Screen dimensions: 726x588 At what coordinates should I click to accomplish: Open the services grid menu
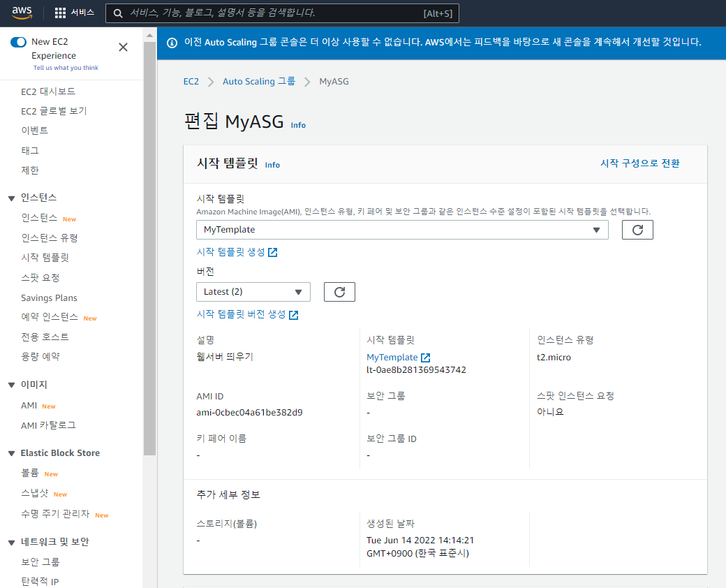coord(60,13)
